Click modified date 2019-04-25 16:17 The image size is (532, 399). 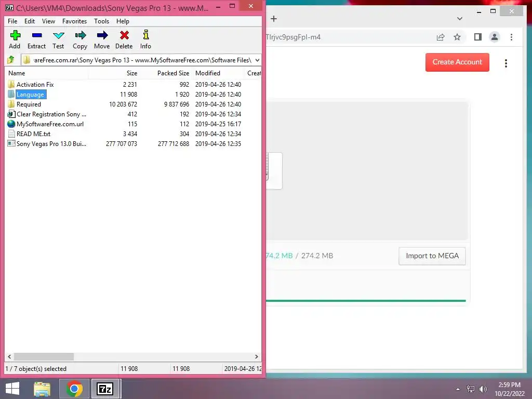coord(218,124)
